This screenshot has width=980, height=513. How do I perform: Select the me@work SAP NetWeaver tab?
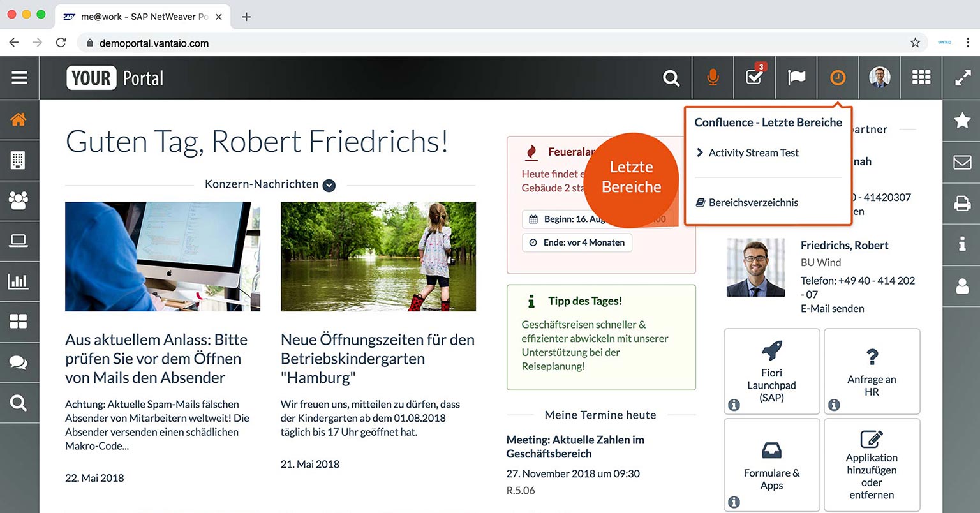point(142,17)
